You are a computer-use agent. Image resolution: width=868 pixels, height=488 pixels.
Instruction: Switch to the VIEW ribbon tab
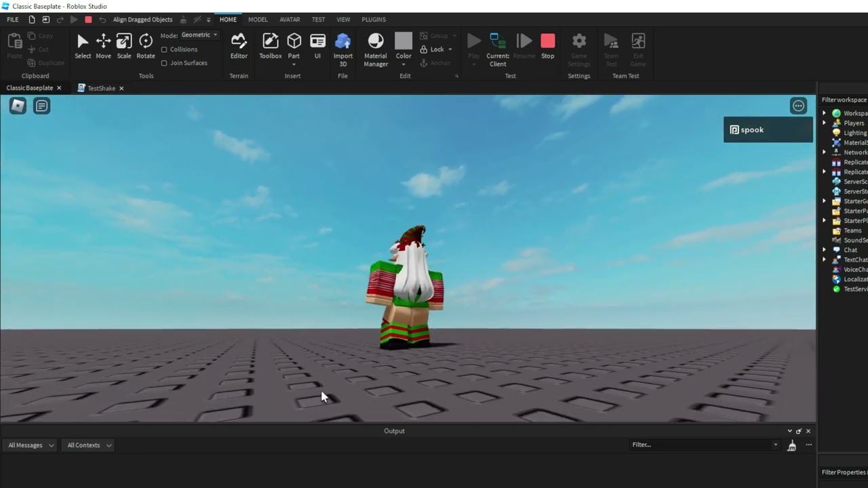point(344,20)
